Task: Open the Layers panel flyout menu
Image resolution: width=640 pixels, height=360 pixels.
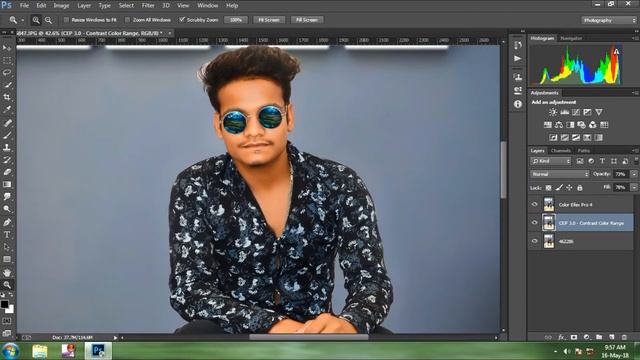Action: tap(636, 151)
